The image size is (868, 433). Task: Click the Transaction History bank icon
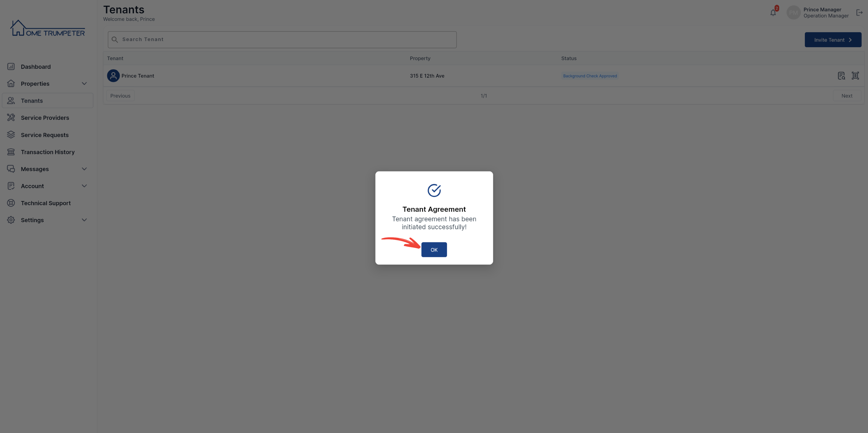pyautogui.click(x=11, y=152)
